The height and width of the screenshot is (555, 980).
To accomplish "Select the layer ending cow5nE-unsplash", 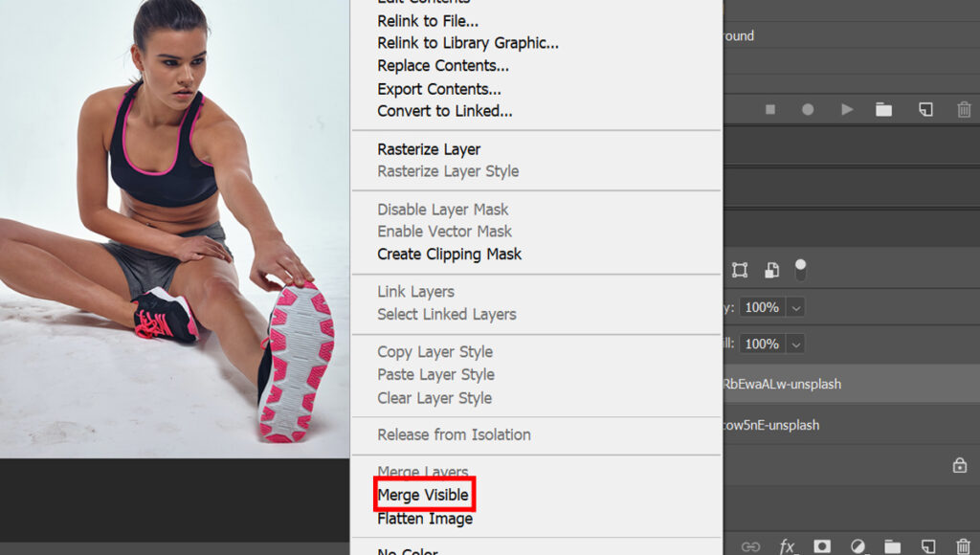I will point(852,425).
